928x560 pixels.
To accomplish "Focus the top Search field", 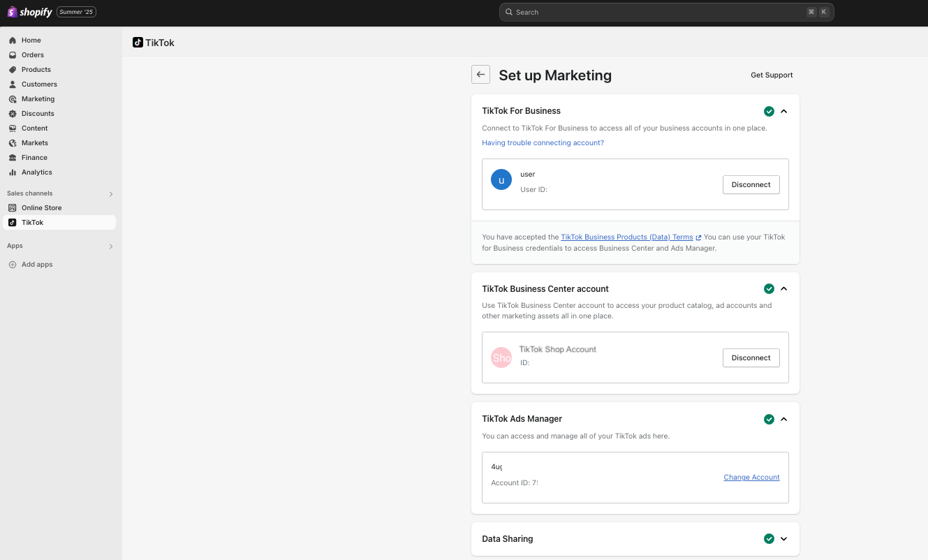I will [666, 12].
